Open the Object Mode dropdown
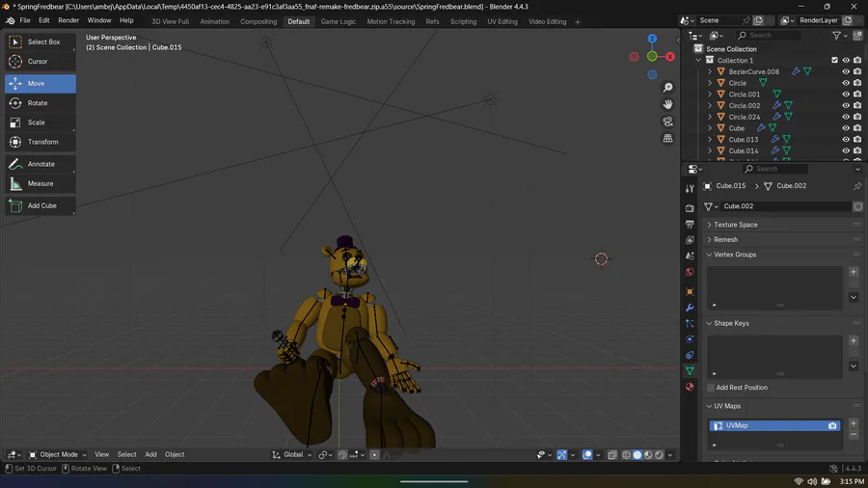 pos(57,455)
